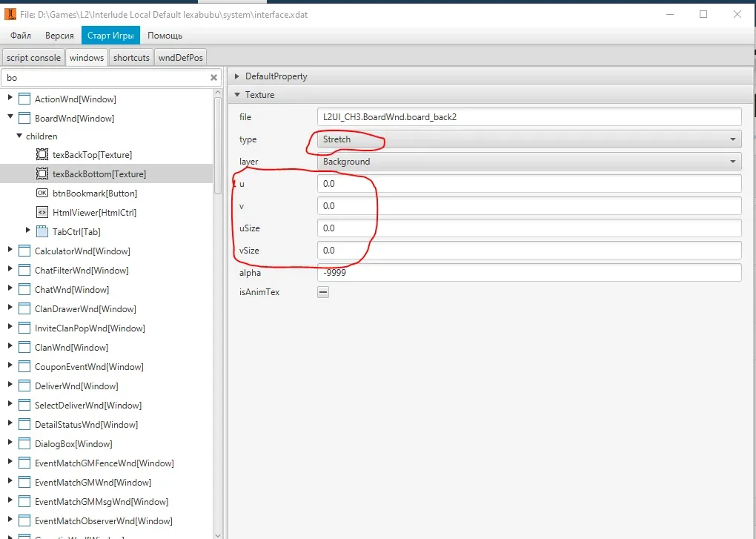Expand the TabCtrl tree node
Screen dimensions: 756x539
28,231
